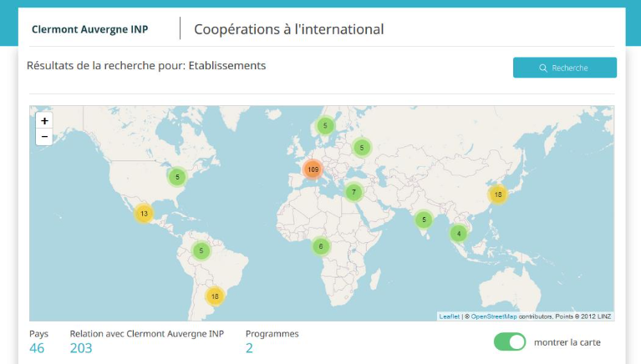The image size is (641, 364).
Task: Expand the central Africa cluster marker 6
Action: coord(321,246)
